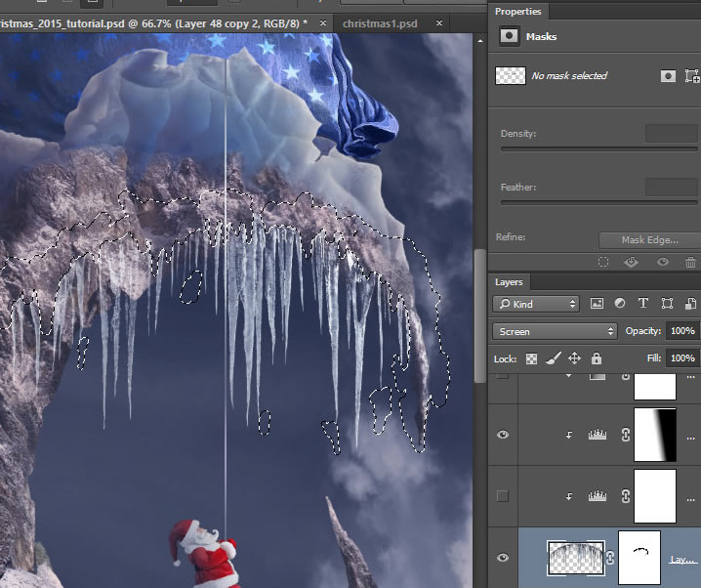Hide the selected icicle layer via eye icon
The image size is (701, 588).
(x=503, y=558)
